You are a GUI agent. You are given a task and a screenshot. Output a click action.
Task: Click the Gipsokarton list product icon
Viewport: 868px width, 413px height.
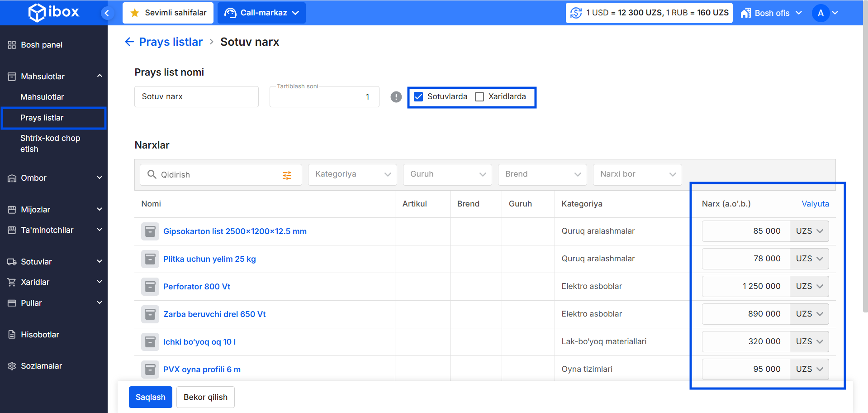[x=150, y=231]
